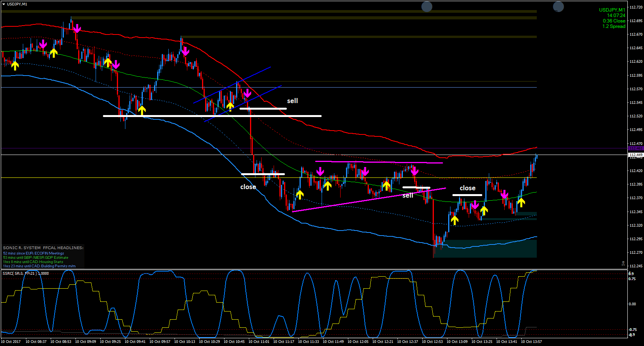Click the 112.645 price scale label

pyautogui.click(x=636, y=48)
